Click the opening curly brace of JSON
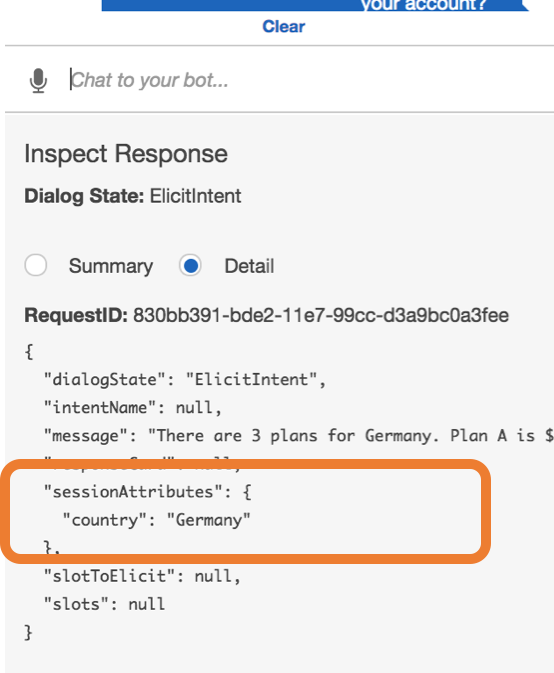The width and height of the screenshot is (554, 673). tap(29, 351)
